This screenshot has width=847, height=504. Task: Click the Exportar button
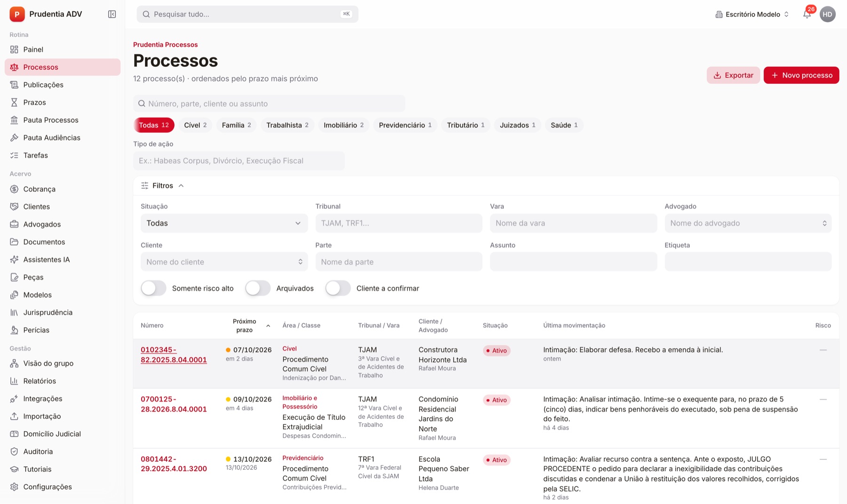click(733, 75)
